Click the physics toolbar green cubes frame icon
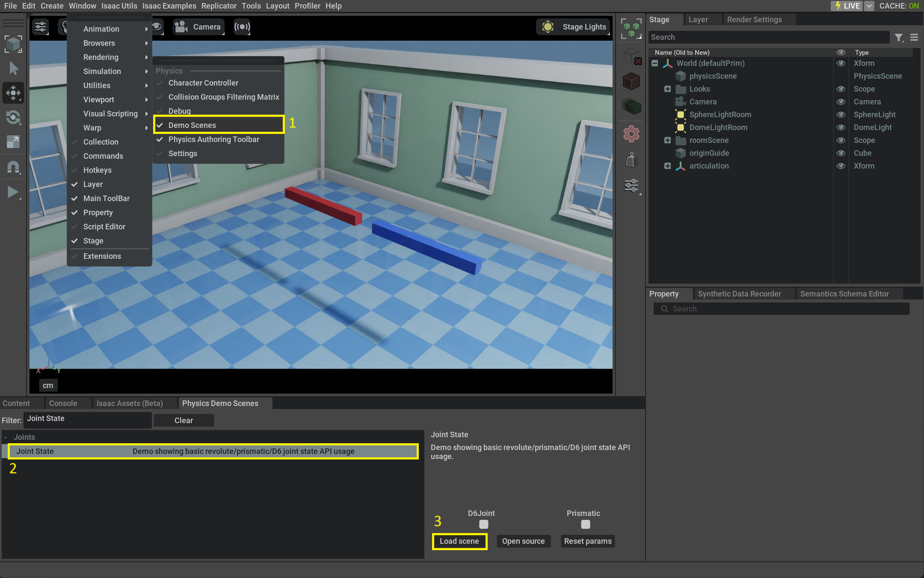Image resolution: width=924 pixels, height=578 pixels. tap(631, 29)
